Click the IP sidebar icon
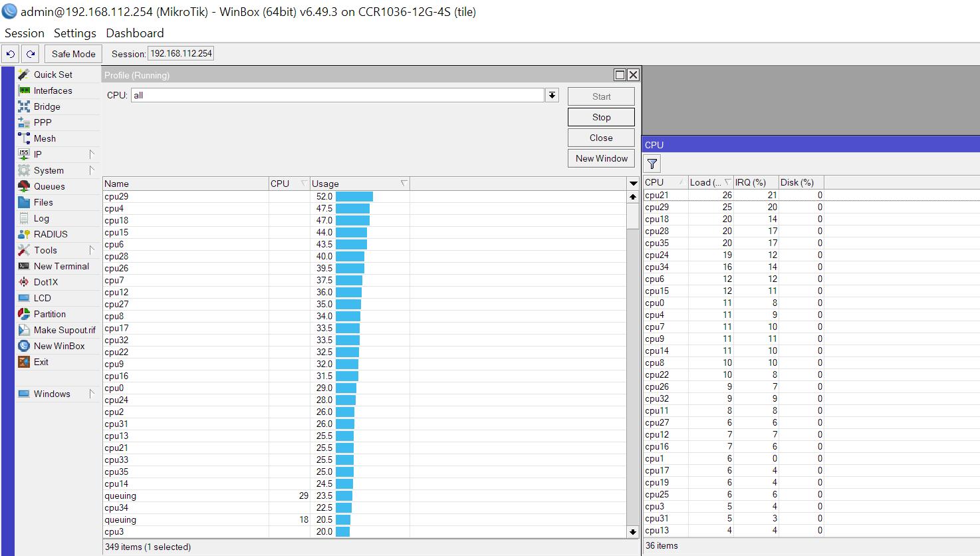Screen dimensions: 980x556 [24, 154]
